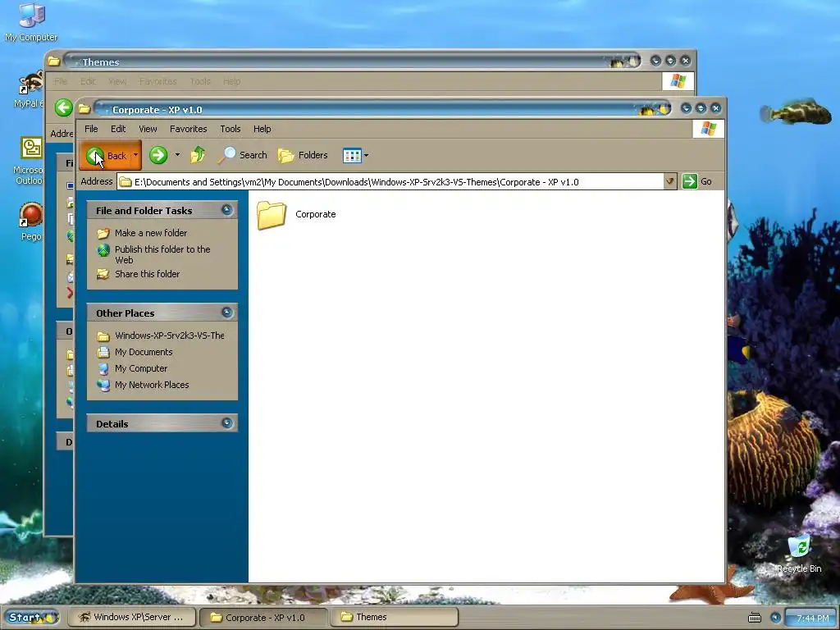This screenshot has width=840, height=630.
Task: Click the system tray expand arrow icon
Action: (x=775, y=618)
